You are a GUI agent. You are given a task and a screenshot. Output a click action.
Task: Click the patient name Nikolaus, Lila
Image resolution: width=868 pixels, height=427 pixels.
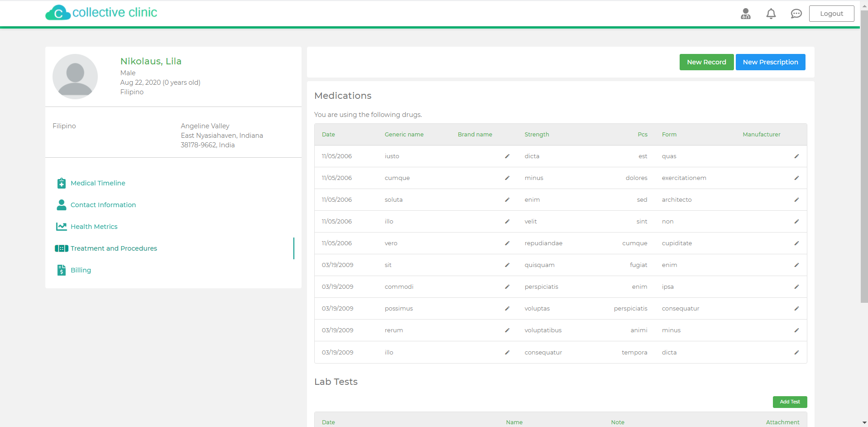point(151,61)
